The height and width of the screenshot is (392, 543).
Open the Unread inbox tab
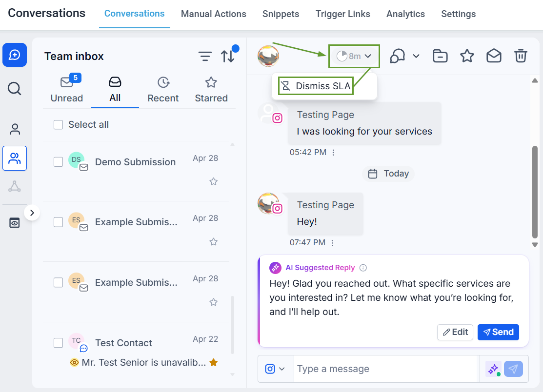coord(66,89)
